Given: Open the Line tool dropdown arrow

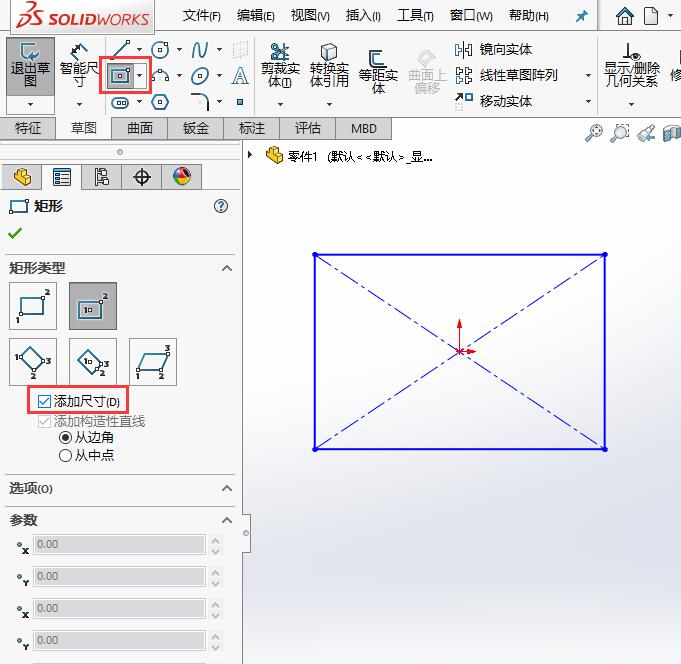Looking at the screenshot, I should pos(139,50).
